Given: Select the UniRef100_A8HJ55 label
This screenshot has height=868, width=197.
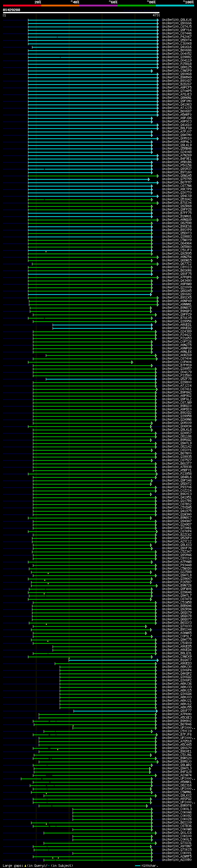Looking at the screenshot, I should tap(177, 707).
